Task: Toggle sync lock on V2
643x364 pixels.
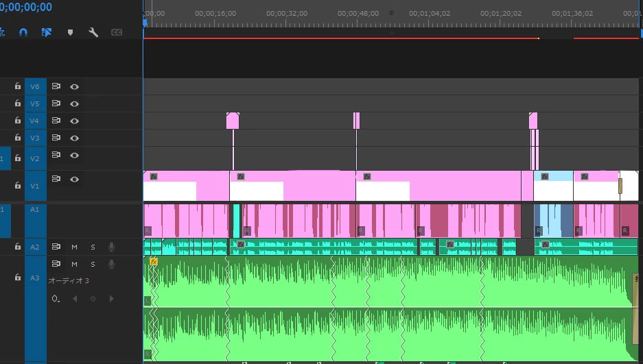Action: (56, 155)
